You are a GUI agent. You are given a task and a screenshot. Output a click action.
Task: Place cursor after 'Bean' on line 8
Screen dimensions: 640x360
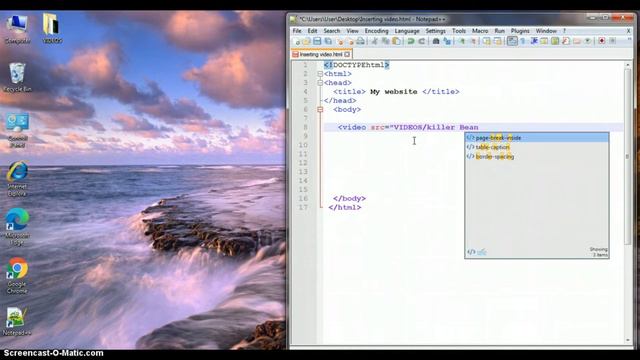point(479,127)
